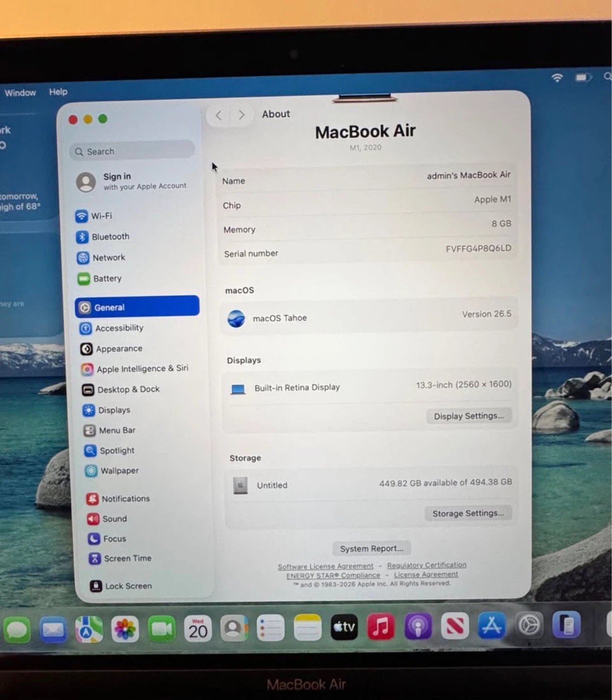The image size is (612, 700).
Task: Open Bluetooth settings pane
Action: pos(103,237)
